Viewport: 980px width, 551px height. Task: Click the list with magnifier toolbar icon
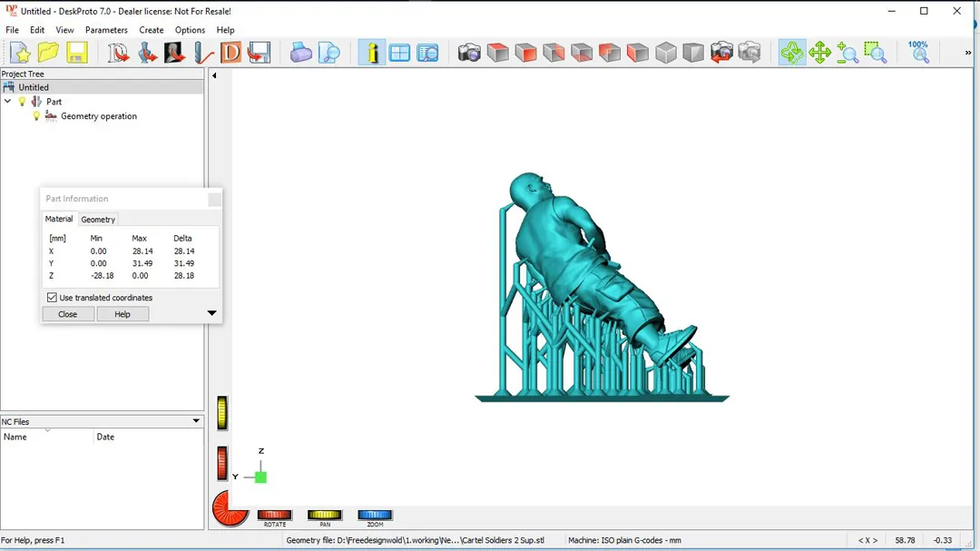pyautogui.click(x=428, y=54)
